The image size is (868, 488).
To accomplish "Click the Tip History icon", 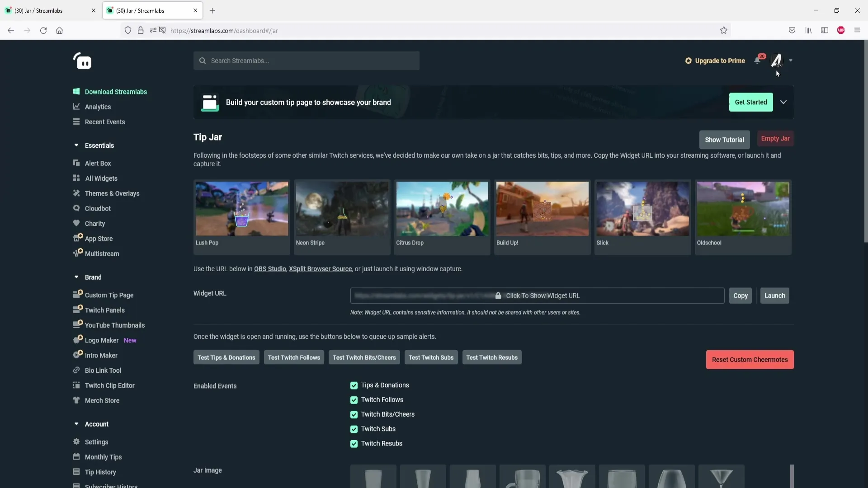I will pos(76,472).
